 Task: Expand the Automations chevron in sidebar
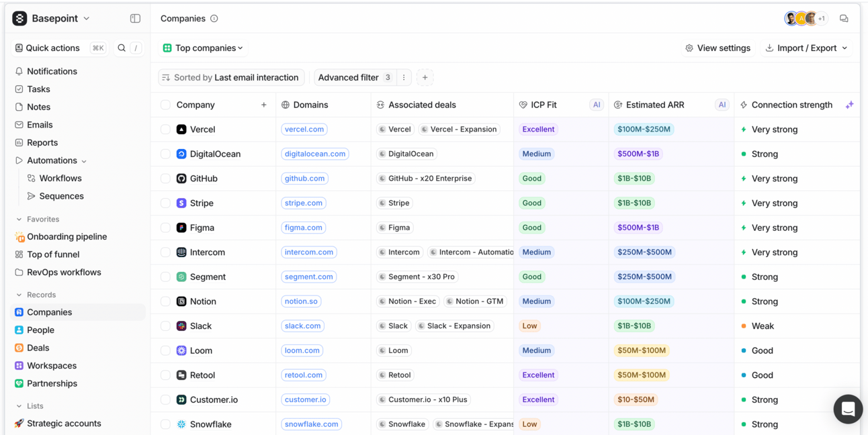tap(84, 161)
